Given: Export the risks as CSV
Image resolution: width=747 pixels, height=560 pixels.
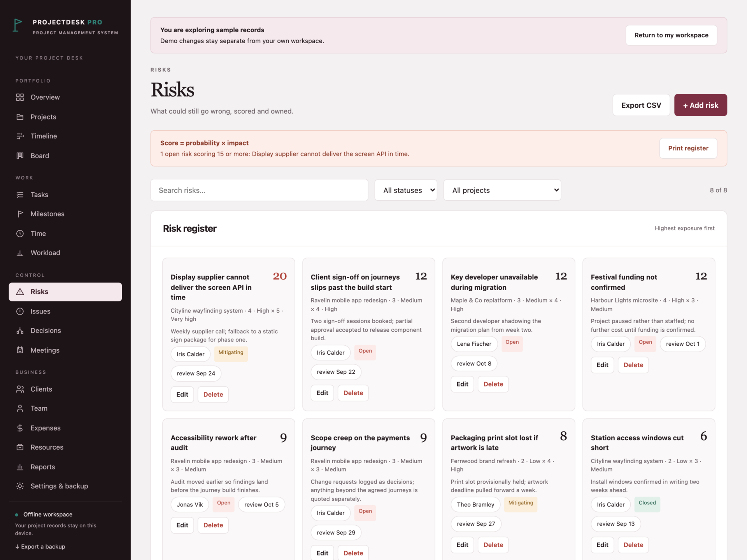Looking at the screenshot, I should click(641, 105).
